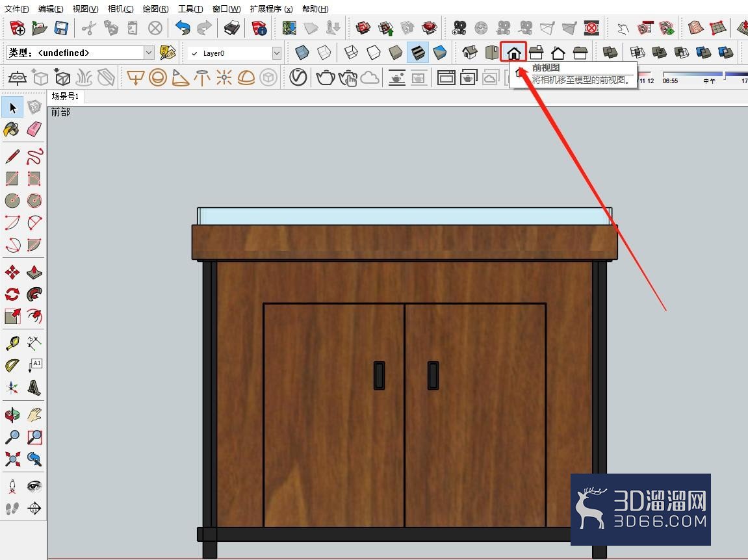Open the 相机(C) menu
748x560 pixels.
pos(120,8)
